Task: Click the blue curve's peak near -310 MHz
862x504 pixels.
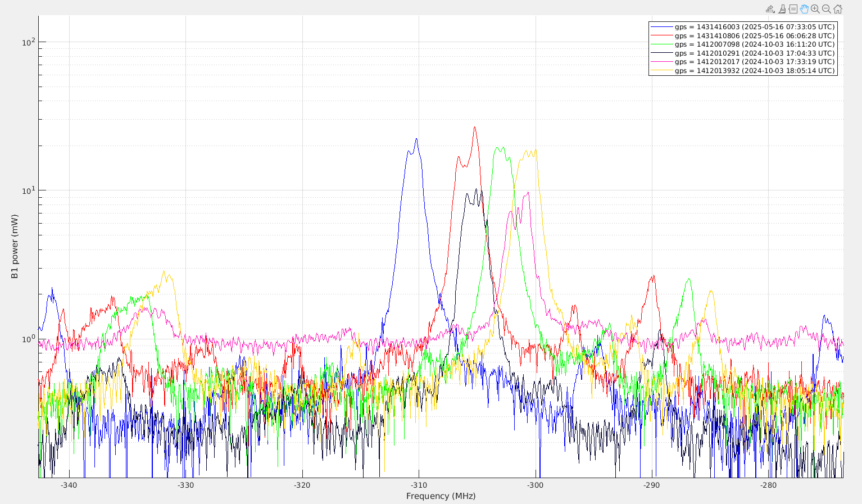Action: (416, 139)
